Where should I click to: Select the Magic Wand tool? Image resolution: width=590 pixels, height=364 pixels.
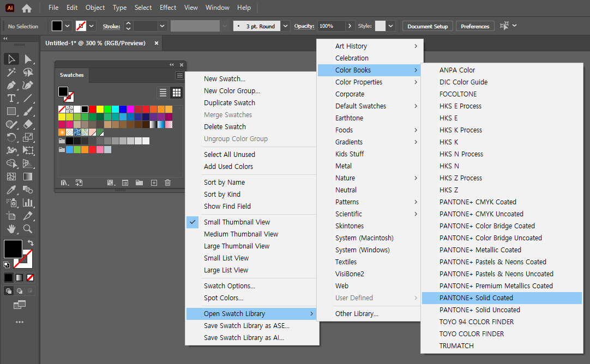[x=11, y=72]
